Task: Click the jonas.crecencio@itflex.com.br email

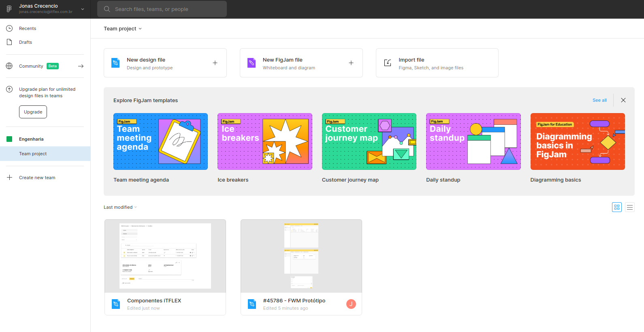Action: 46,12
